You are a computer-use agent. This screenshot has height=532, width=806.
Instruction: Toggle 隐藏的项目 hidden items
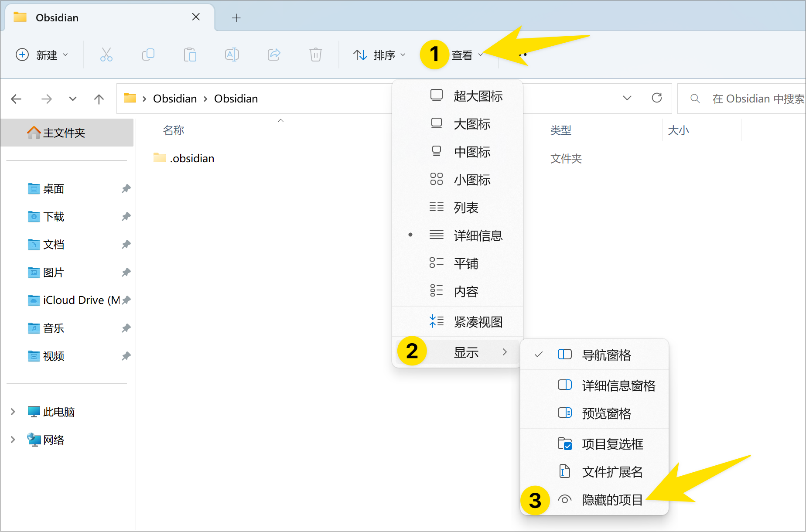pos(594,500)
